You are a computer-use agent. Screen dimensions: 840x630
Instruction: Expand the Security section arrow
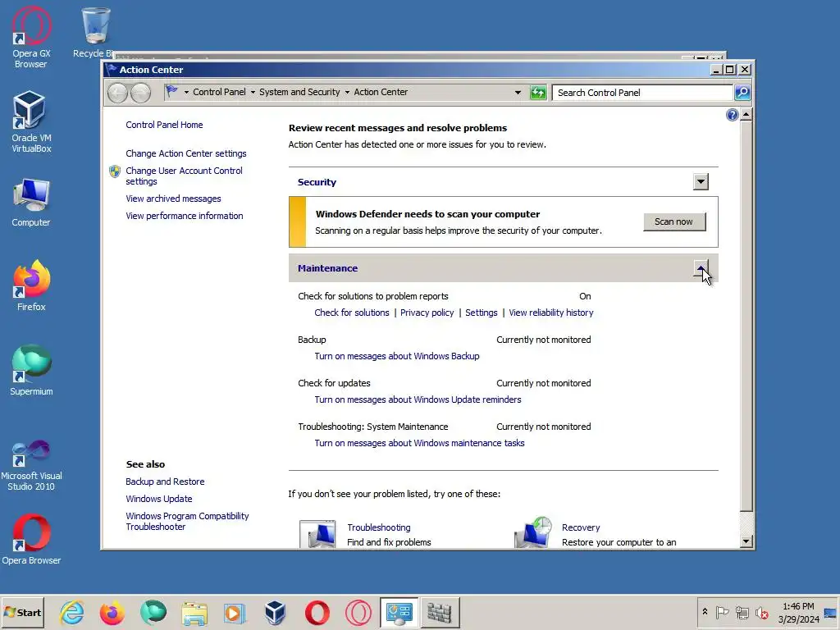click(x=701, y=181)
